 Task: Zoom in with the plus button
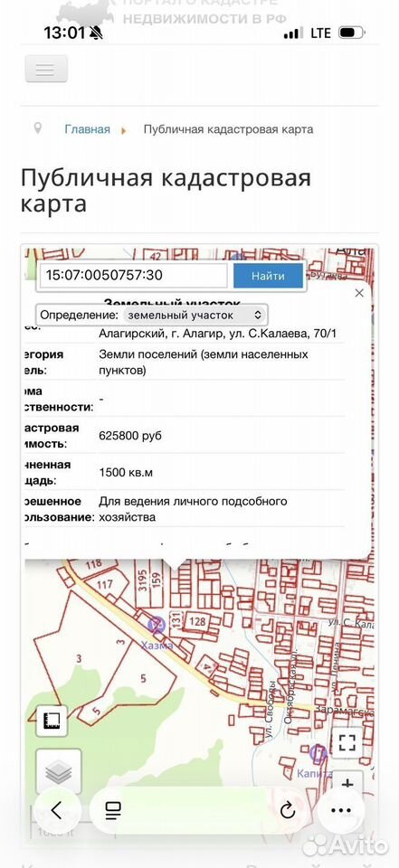tap(347, 785)
